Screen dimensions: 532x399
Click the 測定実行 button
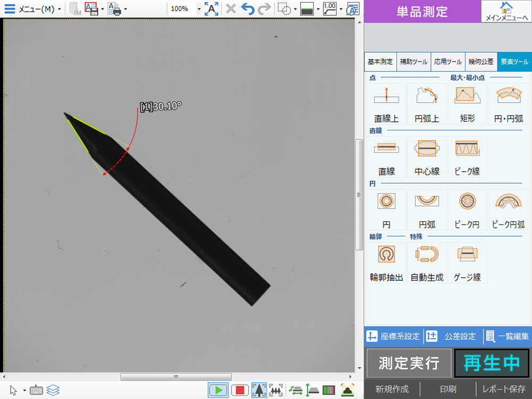409,363
